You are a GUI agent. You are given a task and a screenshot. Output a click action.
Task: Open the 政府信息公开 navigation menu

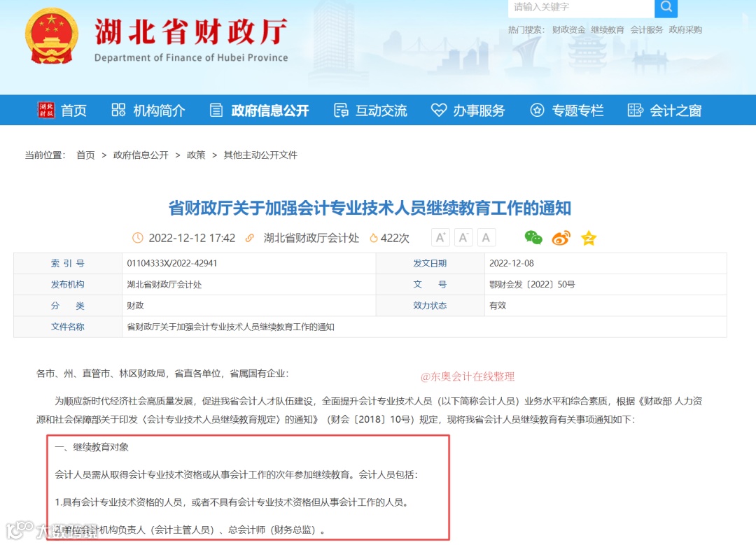click(x=270, y=111)
